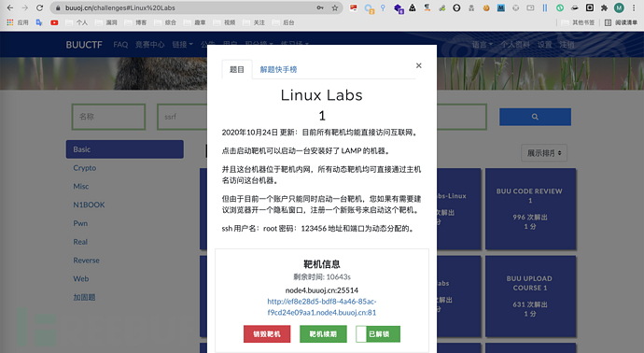Click the paragraph symbol extension icon
Viewport: 644px width, 353px height.
coord(427,7)
